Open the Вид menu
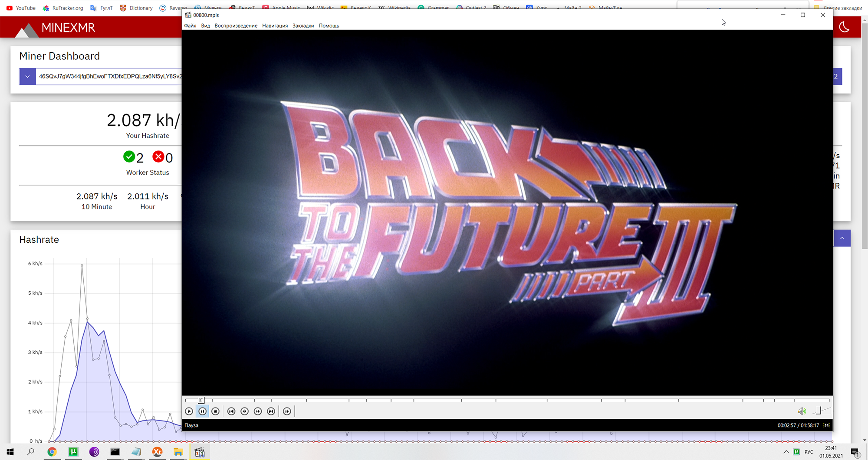This screenshot has width=868, height=460. click(205, 26)
